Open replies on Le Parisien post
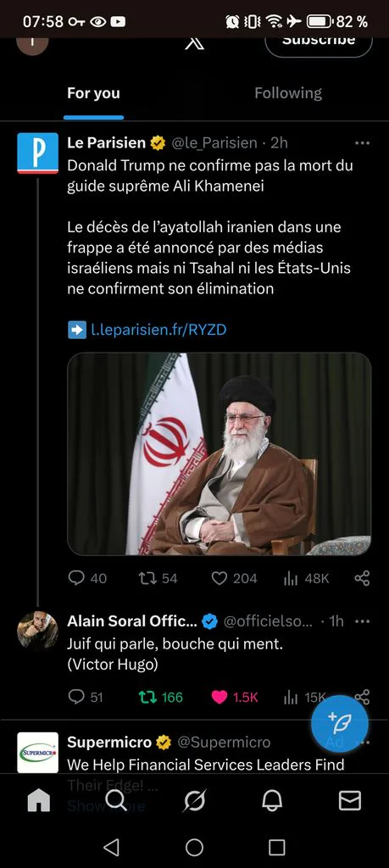Image resolution: width=389 pixels, height=868 pixels. 87,578
